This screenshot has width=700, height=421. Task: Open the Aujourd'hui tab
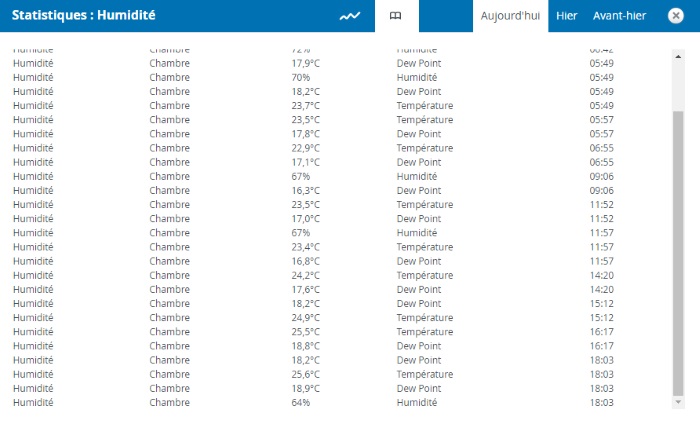tap(510, 16)
